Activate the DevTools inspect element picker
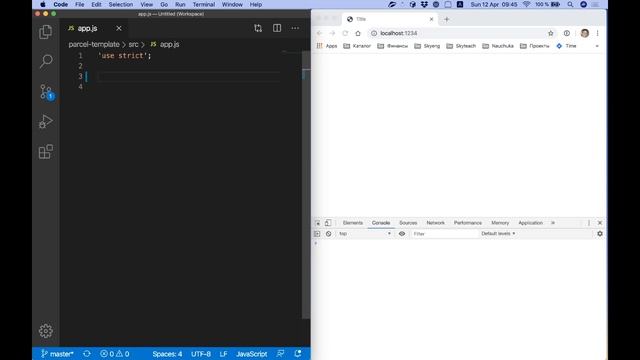The width and height of the screenshot is (640, 360). (317, 223)
